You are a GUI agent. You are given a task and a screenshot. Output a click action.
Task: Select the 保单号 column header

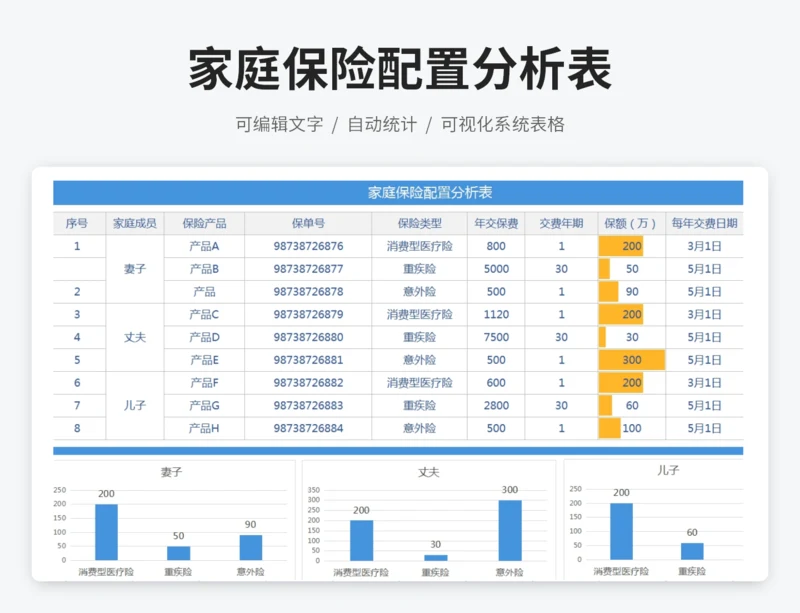[x=308, y=224]
